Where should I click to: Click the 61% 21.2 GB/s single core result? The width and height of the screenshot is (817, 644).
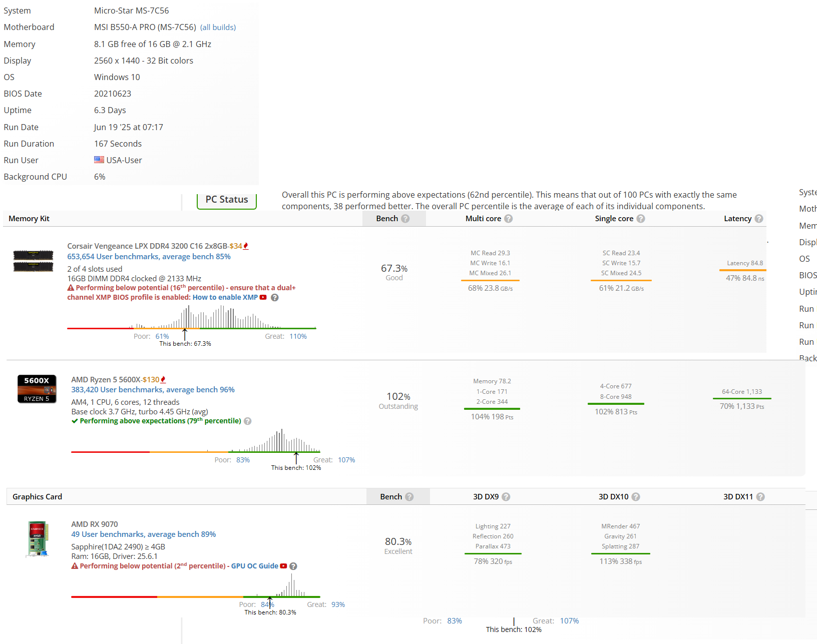[621, 288]
